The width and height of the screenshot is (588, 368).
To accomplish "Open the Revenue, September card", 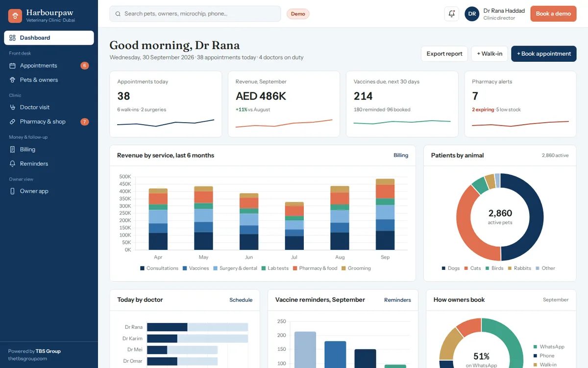I will tap(284, 104).
